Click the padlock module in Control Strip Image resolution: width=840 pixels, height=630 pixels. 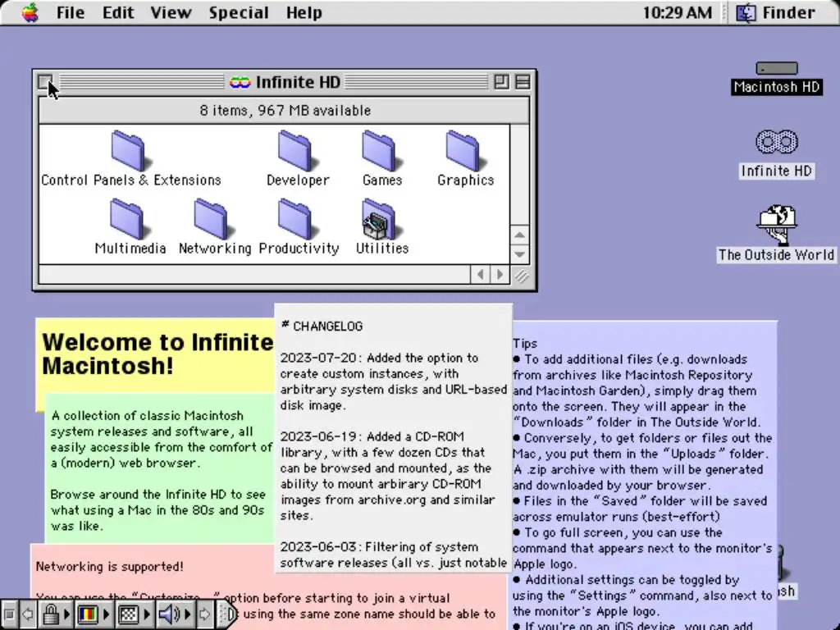51,614
